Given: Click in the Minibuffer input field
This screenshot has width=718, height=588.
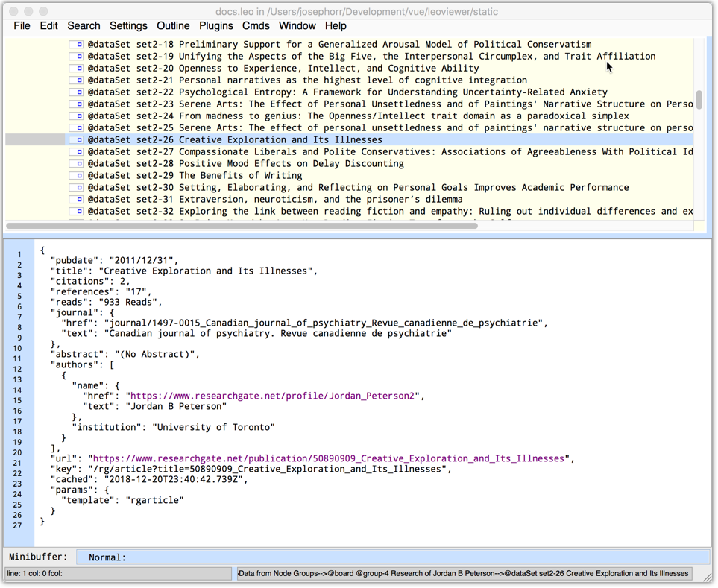Looking at the screenshot, I should point(392,557).
